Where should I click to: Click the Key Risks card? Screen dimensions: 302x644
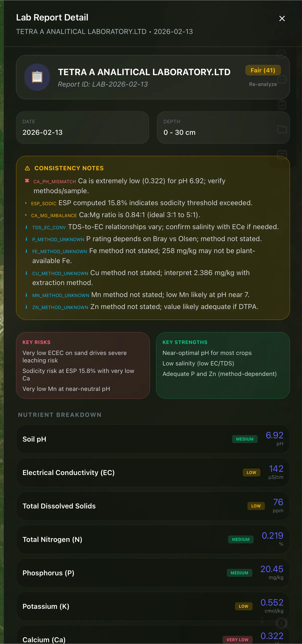[x=83, y=365]
